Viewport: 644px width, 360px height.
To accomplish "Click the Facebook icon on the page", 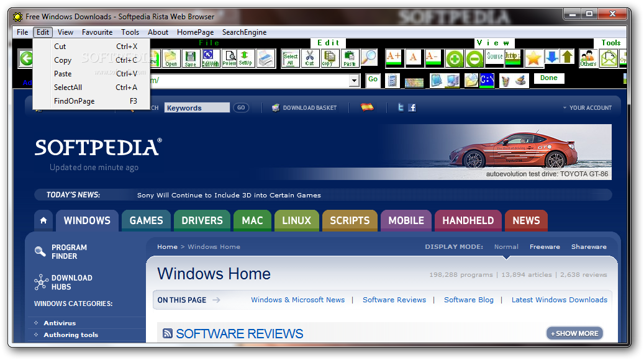I will coord(412,107).
